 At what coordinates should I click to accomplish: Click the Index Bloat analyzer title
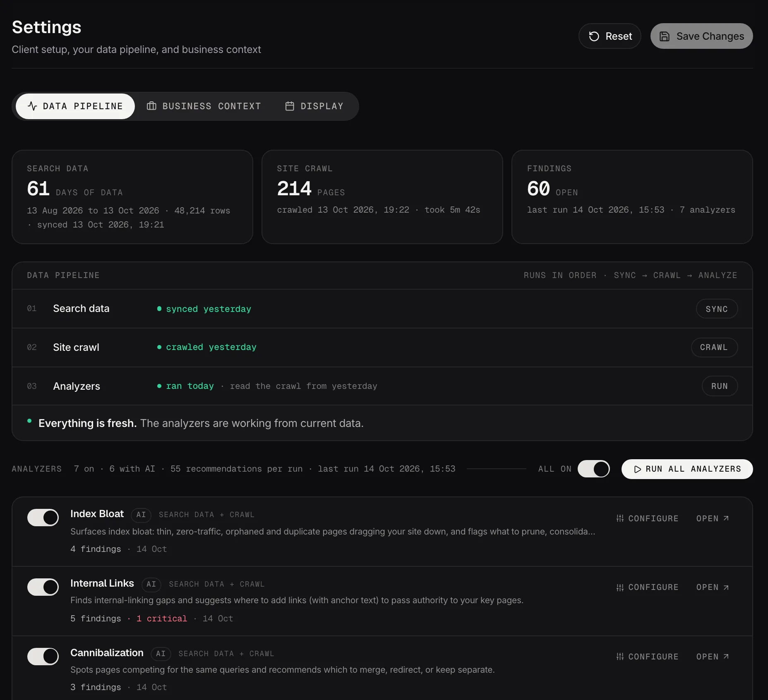(x=97, y=514)
